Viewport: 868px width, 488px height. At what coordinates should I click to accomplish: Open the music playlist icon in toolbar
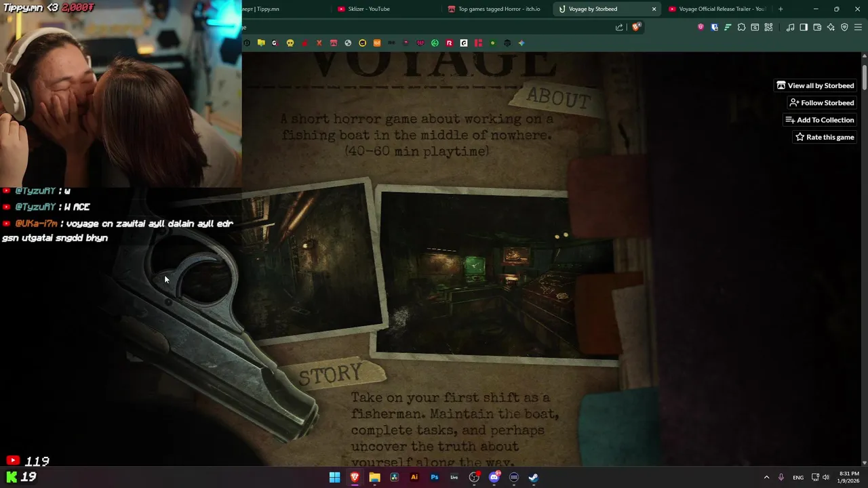[x=790, y=27]
